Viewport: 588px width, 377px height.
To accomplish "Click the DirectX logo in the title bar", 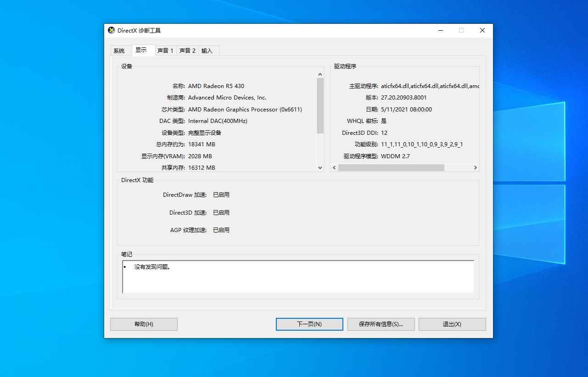I will (111, 30).
